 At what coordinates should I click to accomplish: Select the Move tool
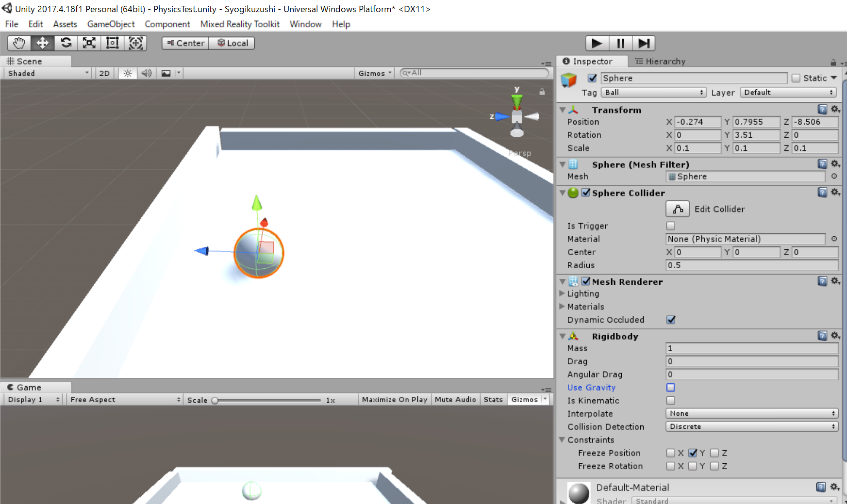click(x=42, y=43)
